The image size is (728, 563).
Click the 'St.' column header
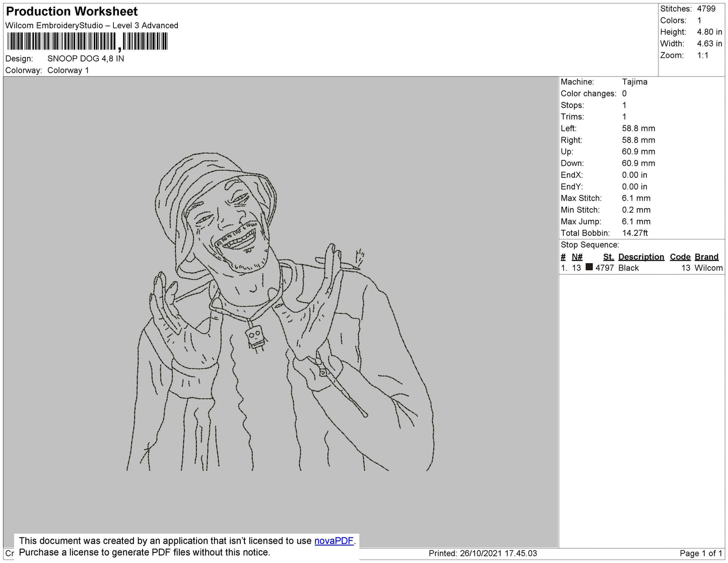(609, 257)
